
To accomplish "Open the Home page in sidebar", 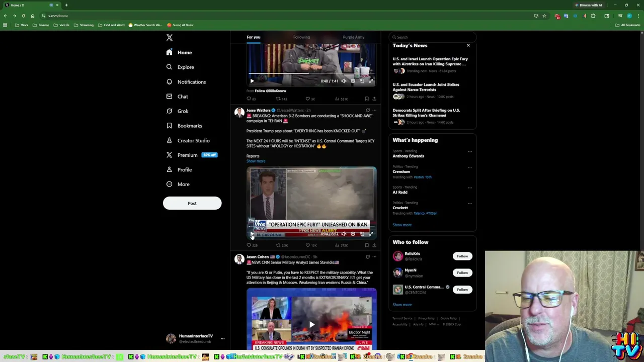I will click(179, 52).
